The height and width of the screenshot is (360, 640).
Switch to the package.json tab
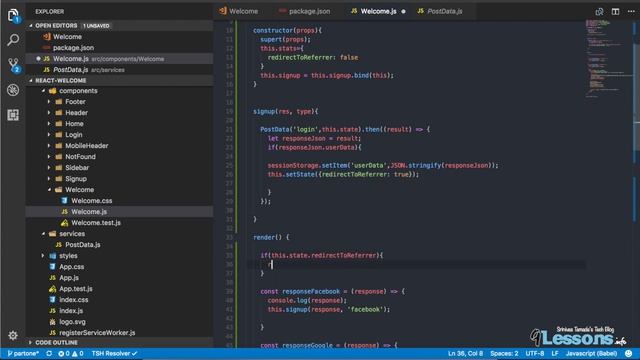(304, 11)
